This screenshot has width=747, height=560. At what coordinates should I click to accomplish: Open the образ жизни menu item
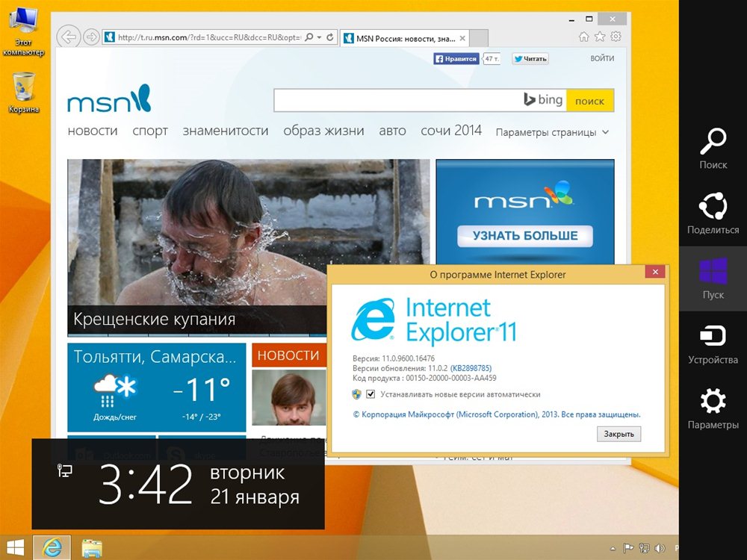[323, 131]
